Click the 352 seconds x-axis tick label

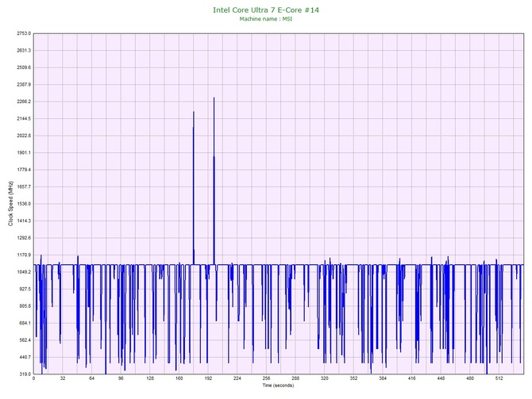click(353, 378)
